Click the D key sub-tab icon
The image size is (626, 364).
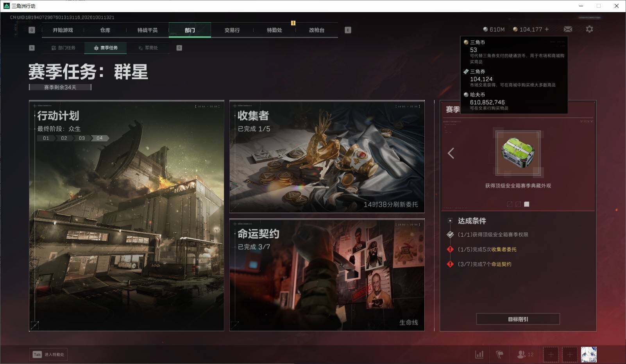pos(179,48)
